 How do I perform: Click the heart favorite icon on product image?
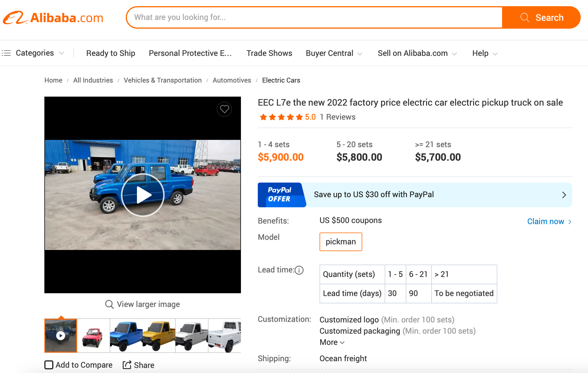224,109
